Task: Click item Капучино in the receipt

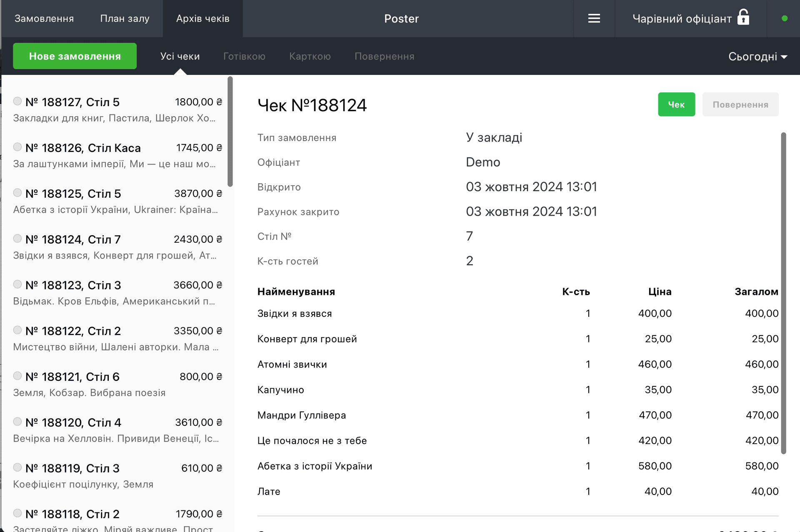Action: 281,390
